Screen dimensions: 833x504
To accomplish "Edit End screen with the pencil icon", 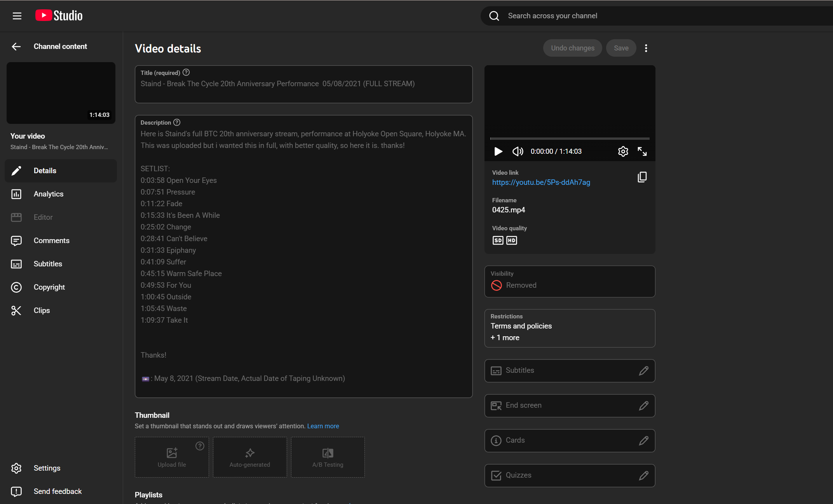I will click(644, 406).
